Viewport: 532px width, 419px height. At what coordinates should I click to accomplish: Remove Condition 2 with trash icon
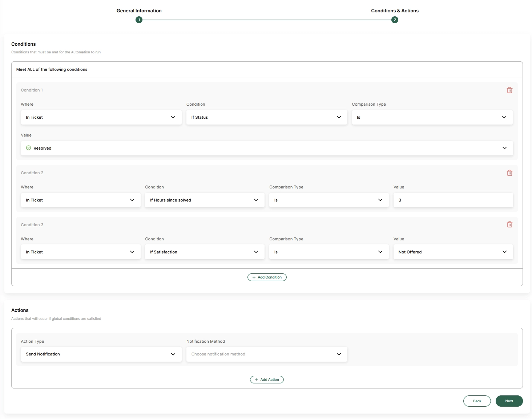(x=509, y=173)
